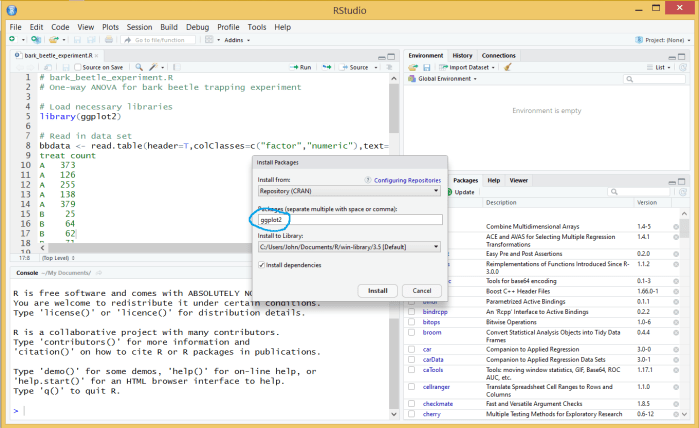Open the Configuring Repositories link

pos(407,180)
